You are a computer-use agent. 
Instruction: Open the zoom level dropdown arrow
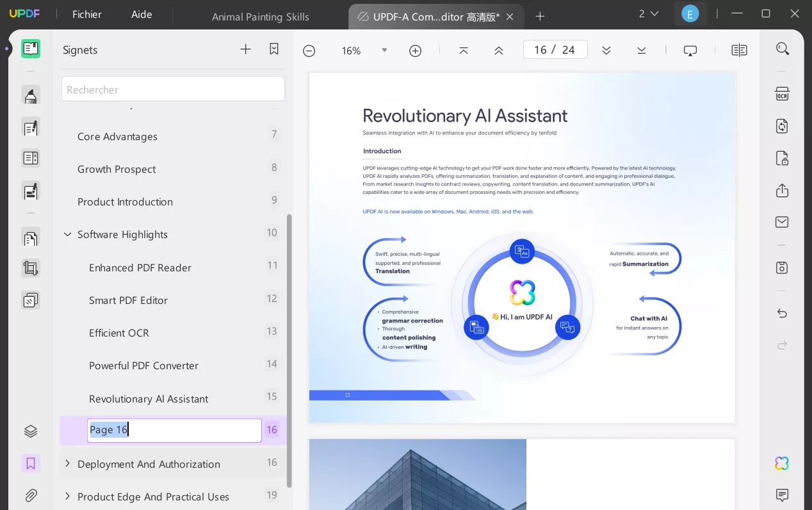384,50
